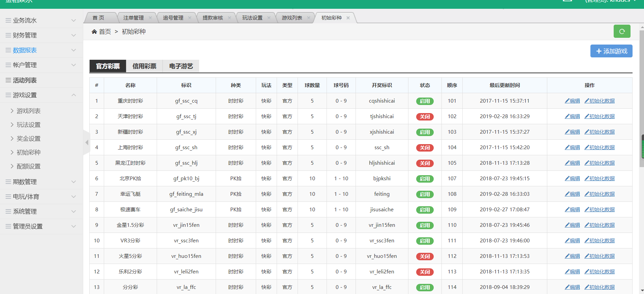Toggle the 启用 status badge for 重庆时时彩

click(425, 101)
